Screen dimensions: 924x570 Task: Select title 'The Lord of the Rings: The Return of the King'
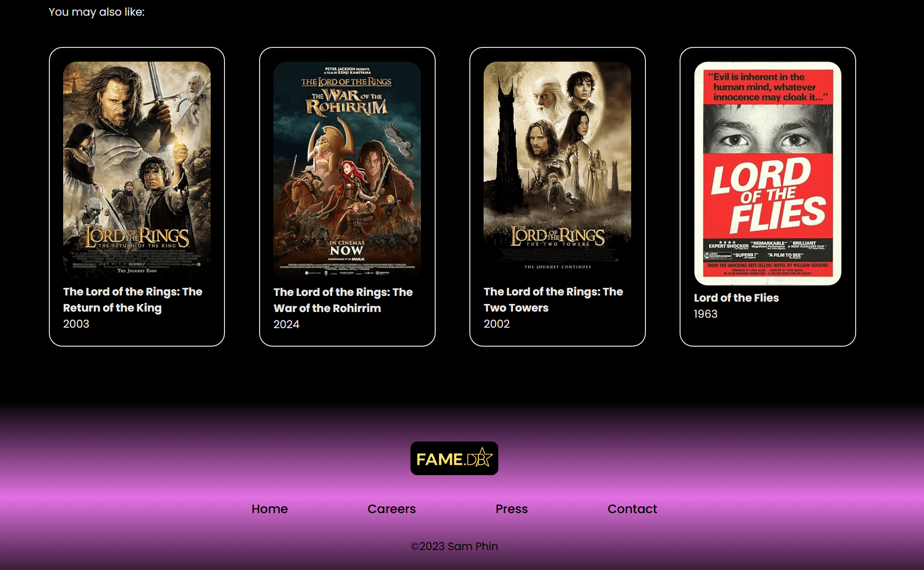tap(133, 300)
